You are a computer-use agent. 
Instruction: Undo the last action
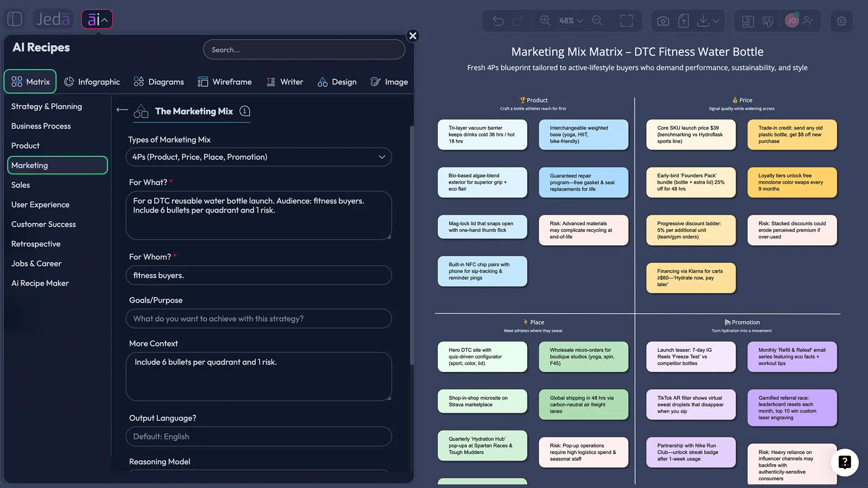[x=498, y=21]
